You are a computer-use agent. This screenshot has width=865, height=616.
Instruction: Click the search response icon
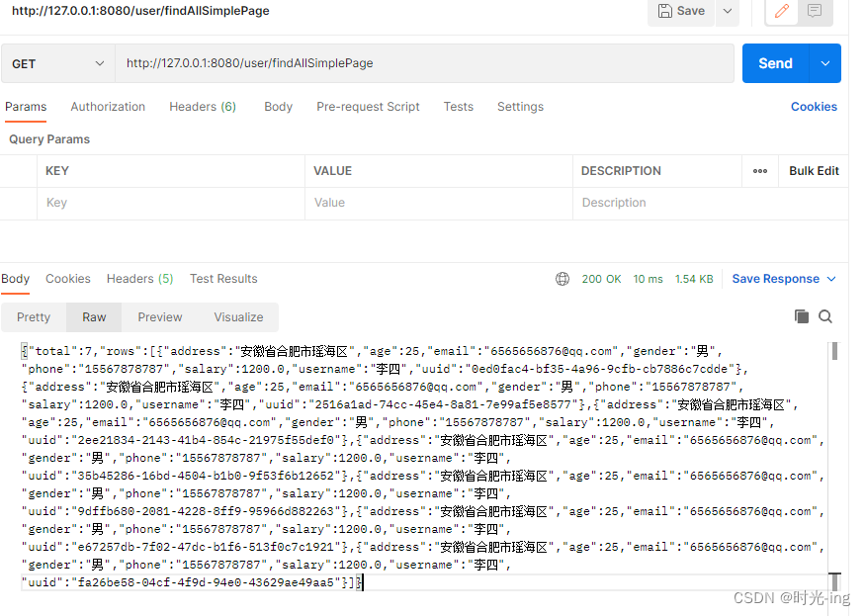click(825, 316)
